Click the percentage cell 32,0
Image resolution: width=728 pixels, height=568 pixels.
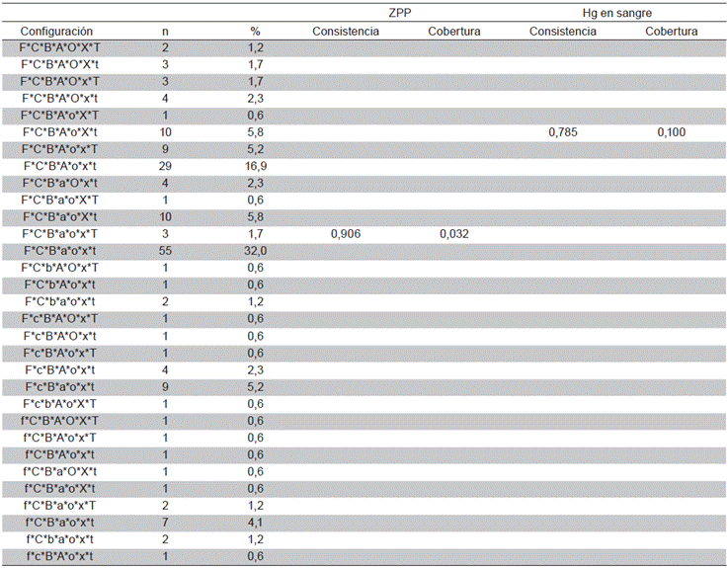pos(255,251)
